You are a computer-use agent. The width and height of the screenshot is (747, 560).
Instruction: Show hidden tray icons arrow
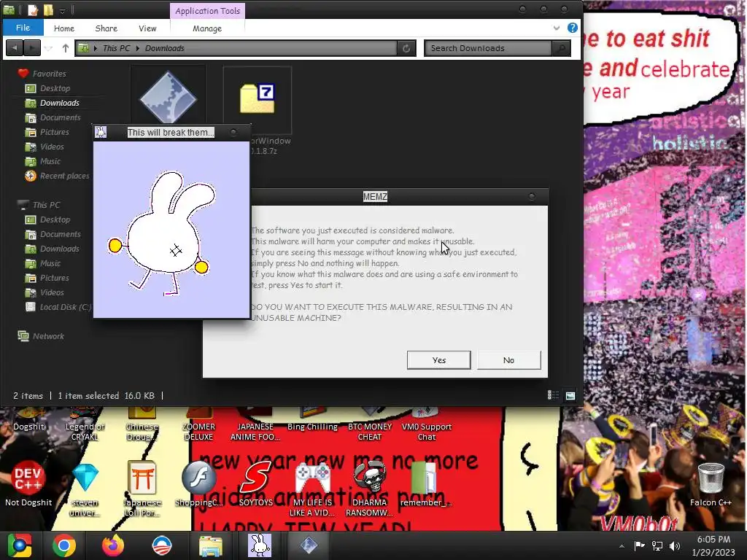click(622, 545)
